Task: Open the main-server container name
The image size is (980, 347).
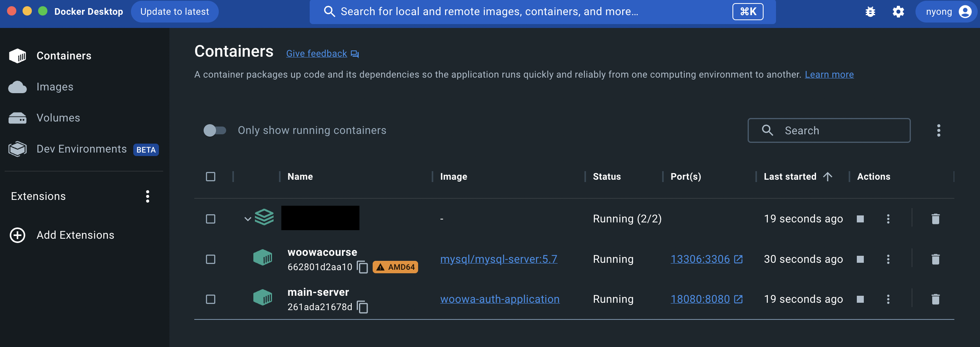Action: (x=318, y=292)
